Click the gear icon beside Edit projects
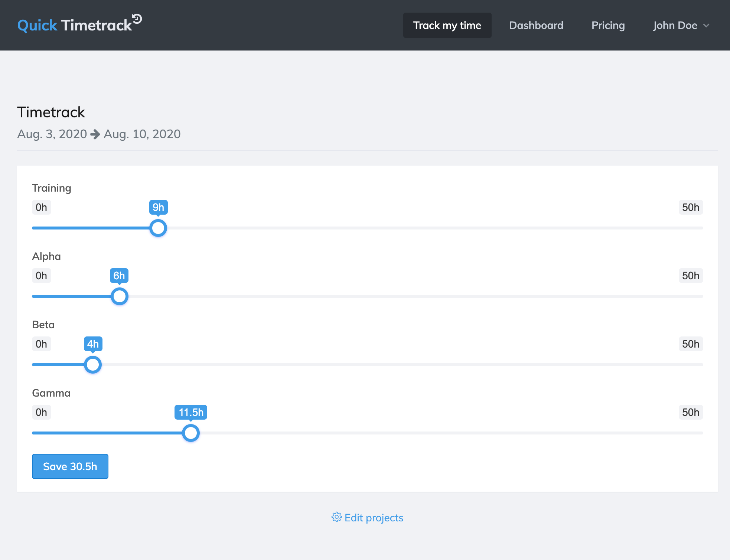The image size is (730, 560). pos(336,517)
